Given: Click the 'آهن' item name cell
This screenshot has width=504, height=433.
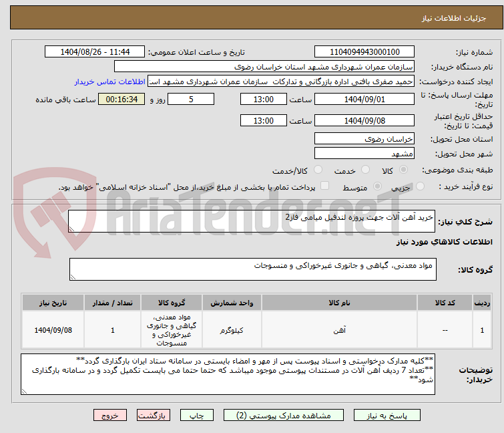Looking at the screenshot, I should pos(339,330).
